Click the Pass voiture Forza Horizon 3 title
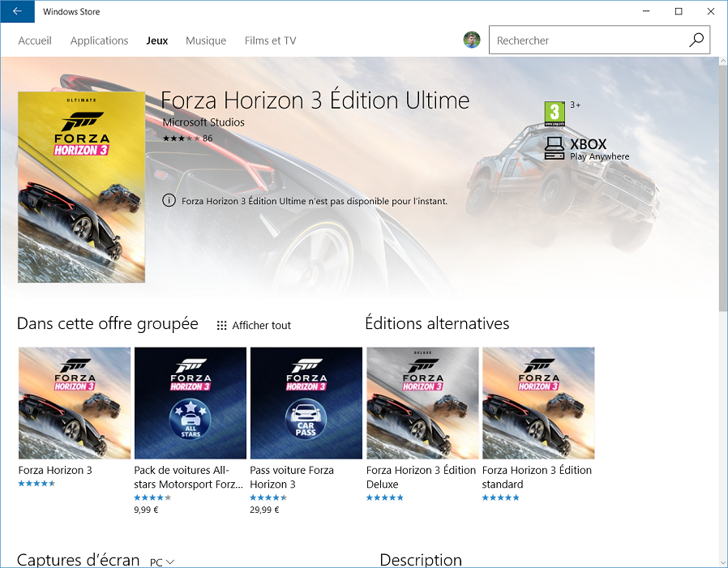Viewport: 728px width, 568px height. pyautogui.click(x=292, y=477)
